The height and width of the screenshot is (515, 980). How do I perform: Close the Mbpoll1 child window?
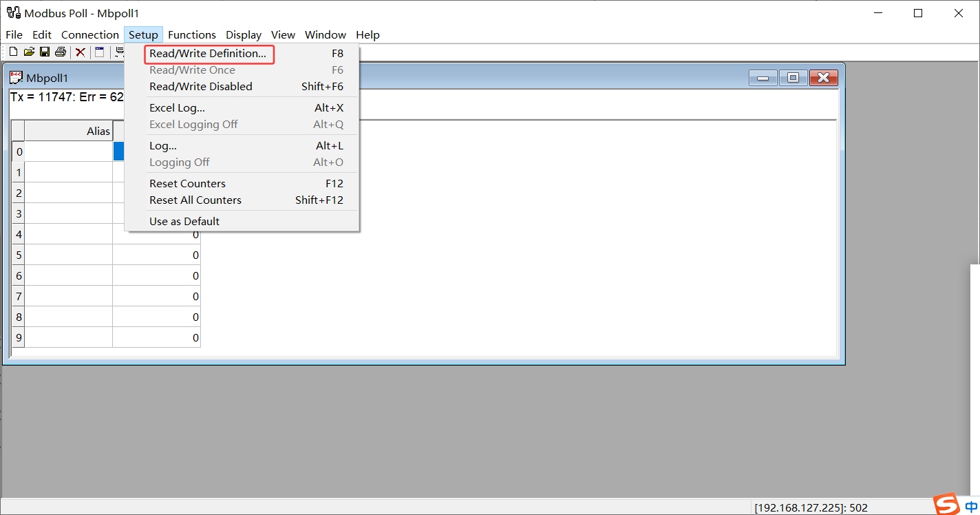pyautogui.click(x=823, y=78)
